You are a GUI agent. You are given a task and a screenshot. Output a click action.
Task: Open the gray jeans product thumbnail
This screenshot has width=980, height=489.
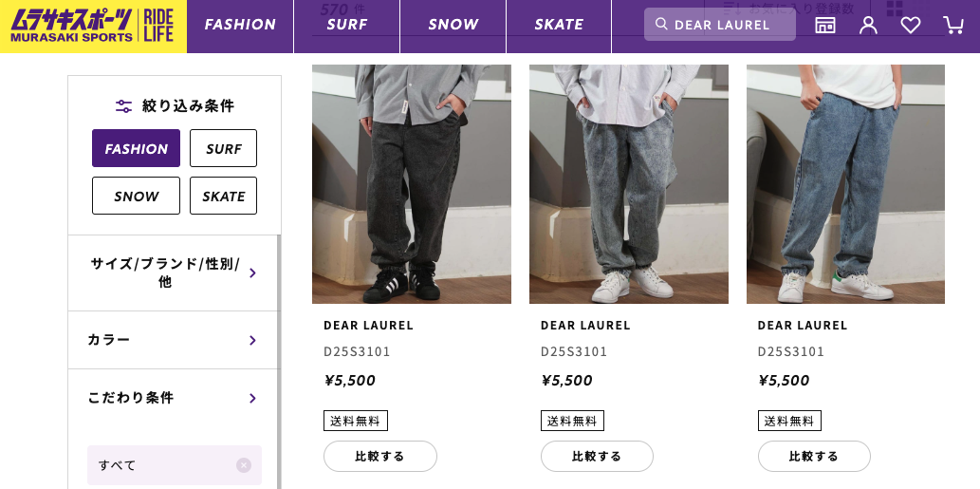(x=628, y=184)
